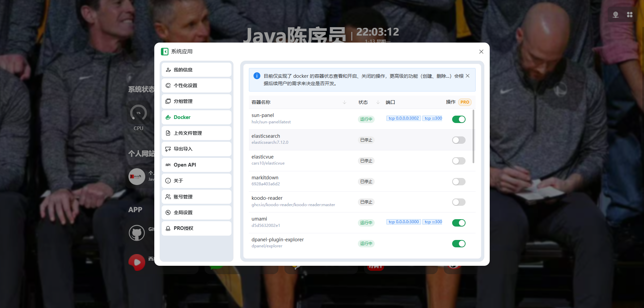Image resolution: width=644 pixels, height=308 pixels.
Task: Click the container list vertical scrollbar
Action: [473, 136]
